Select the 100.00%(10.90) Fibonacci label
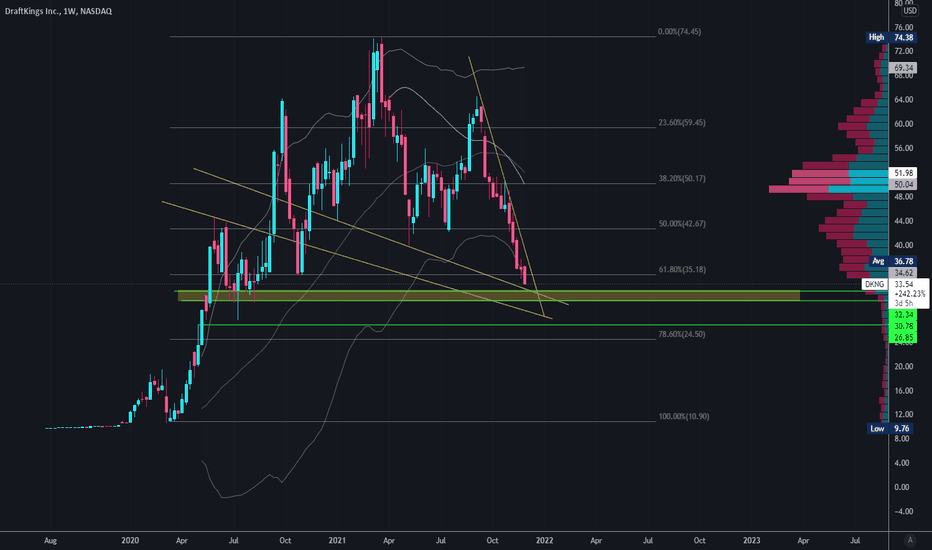 coord(684,416)
